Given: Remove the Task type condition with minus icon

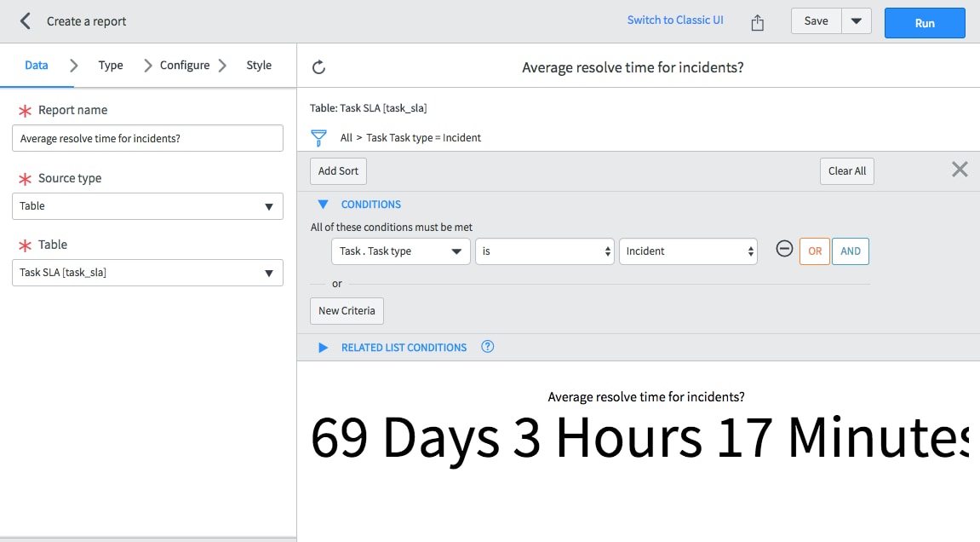Looking at the screenshot, I should (784, 250).
